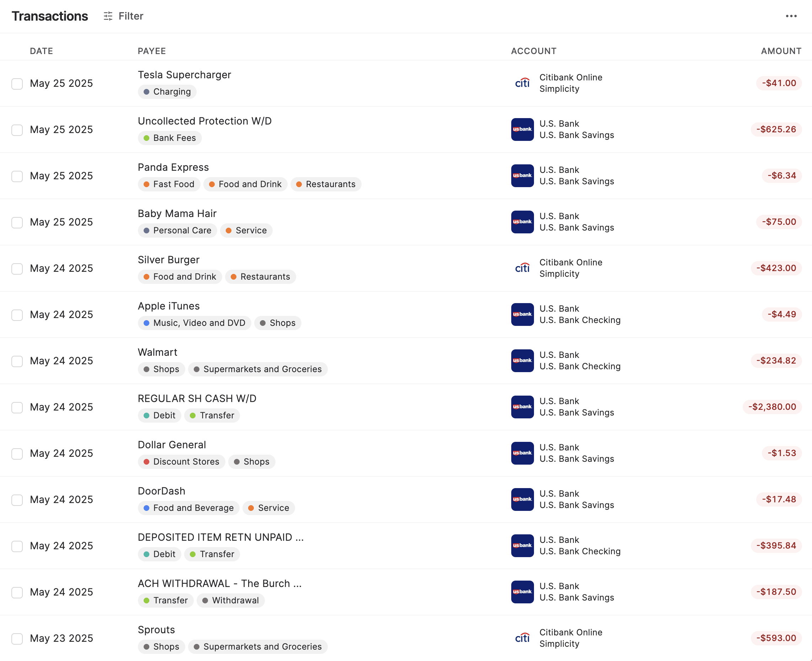This screenshot has width=812, height=661.
Task: Click the -$423.00 amount
Action: [x=776, y=268]
